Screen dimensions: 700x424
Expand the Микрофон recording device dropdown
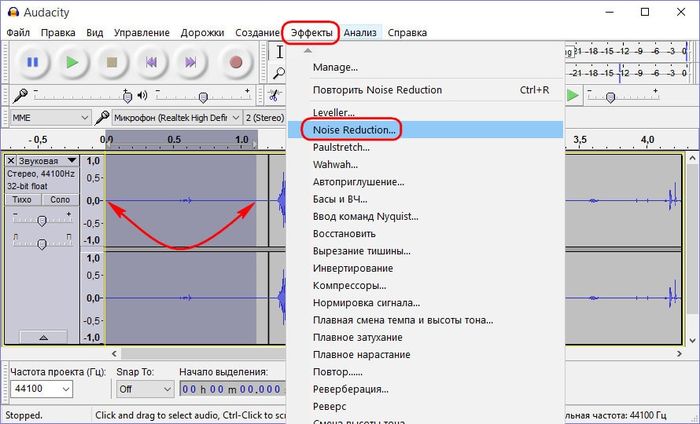click(x=233, y=117)
